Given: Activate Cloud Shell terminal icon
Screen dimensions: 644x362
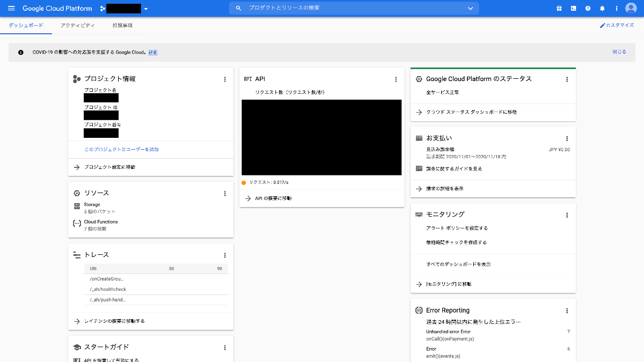Looking at the screenshot, I should click(x=573, y=9).
